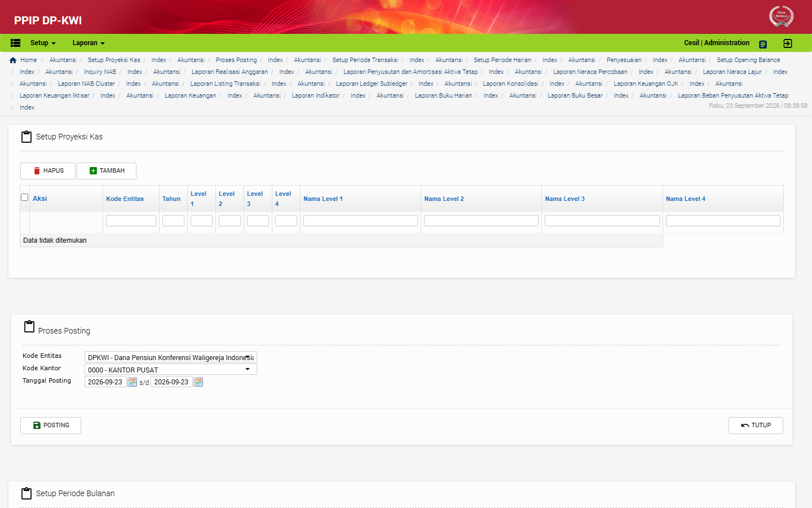Open Laporan Neraca Percobaan breadcrumb link
Screen dimensions: 812x508
click(590, 72)
